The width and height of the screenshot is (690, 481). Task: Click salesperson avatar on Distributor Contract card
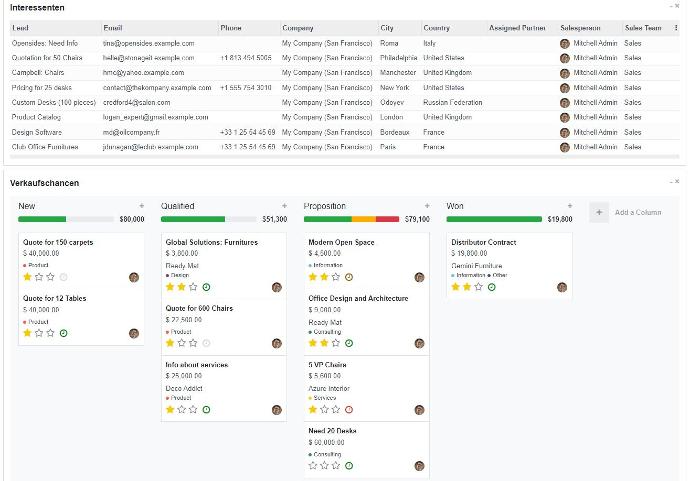pos(562,287)
